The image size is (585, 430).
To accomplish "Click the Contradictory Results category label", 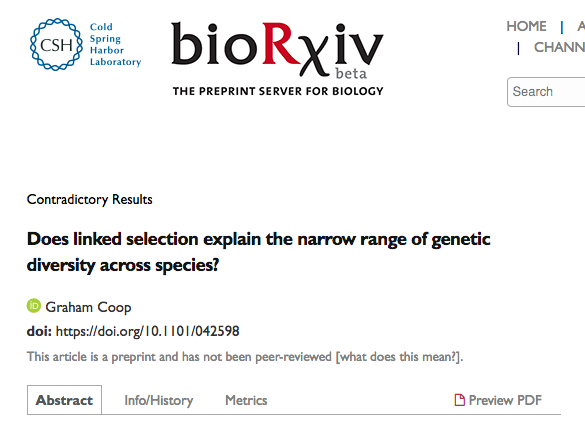I will click(x=90, y=200).
